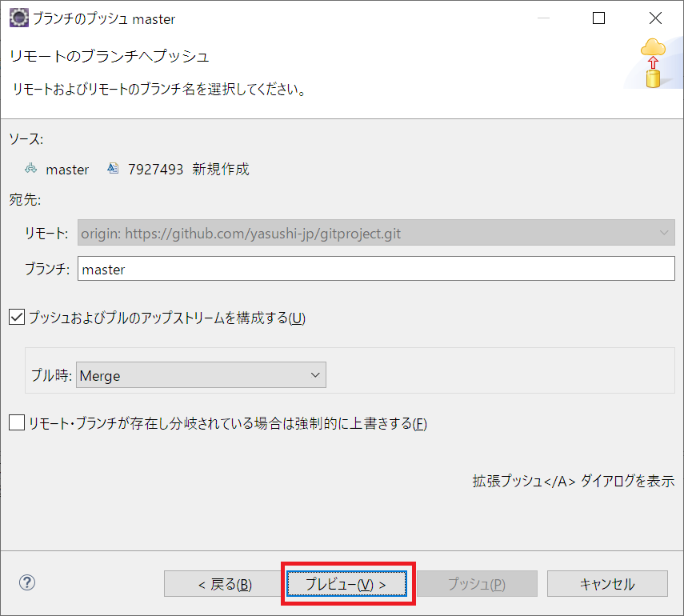
Task: Maximize the push dialog window
Action: click(x=598, y=18)
